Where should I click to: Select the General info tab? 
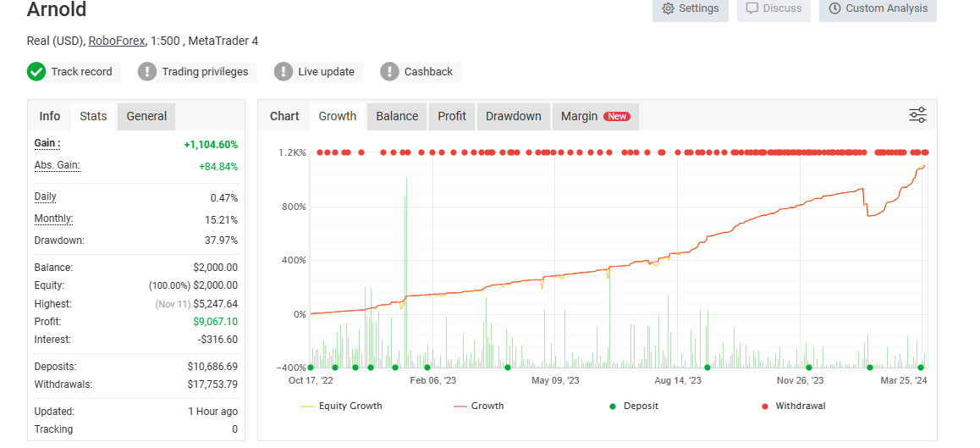click(x=146, y=116)
